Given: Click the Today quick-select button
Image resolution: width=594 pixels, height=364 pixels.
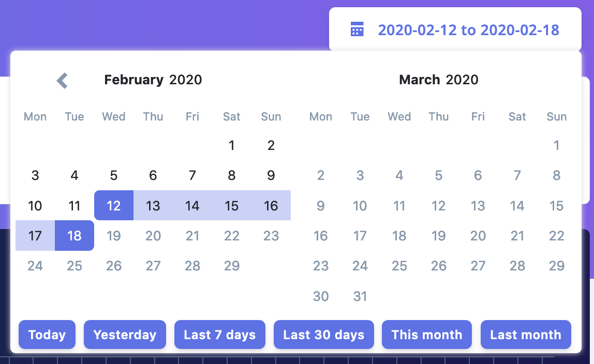Looking at the screenshot, I should click(x=47, y=335).
